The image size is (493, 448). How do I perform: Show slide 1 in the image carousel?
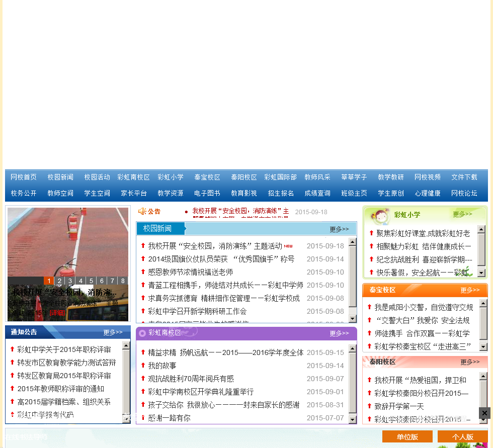pyautogui.click(x=49, y=281)
